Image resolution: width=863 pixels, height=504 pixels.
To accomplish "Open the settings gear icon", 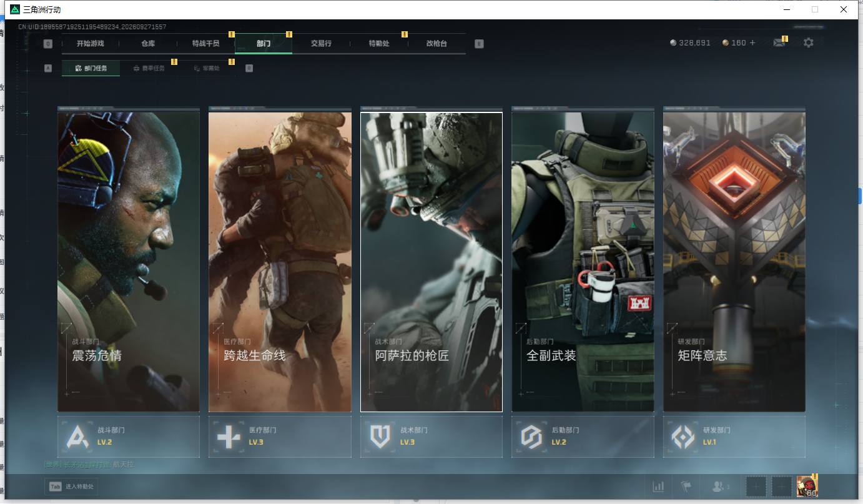I will (809, 43).
